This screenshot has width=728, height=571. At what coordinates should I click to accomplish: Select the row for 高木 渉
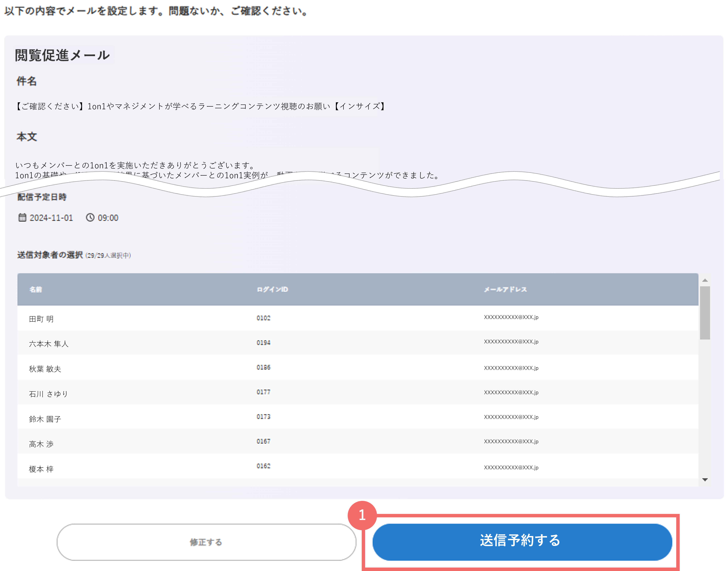pos(358,442)
